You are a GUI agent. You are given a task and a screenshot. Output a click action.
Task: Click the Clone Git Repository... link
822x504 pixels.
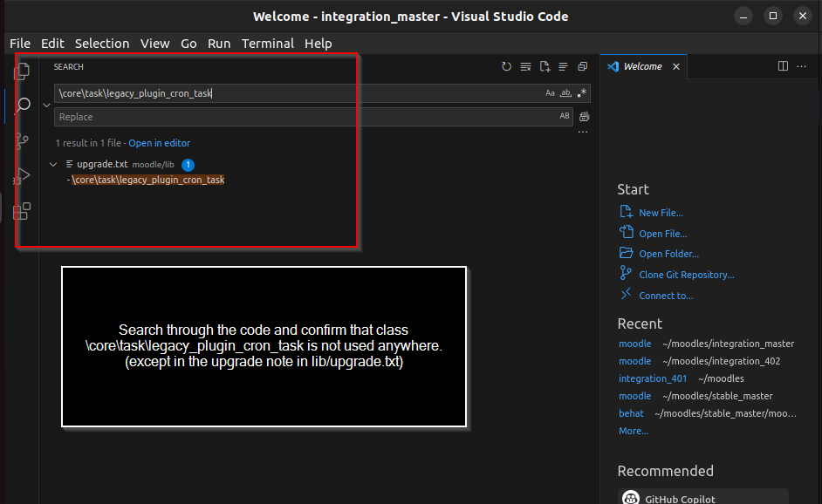pyautogui.click(x=686, y=275)
